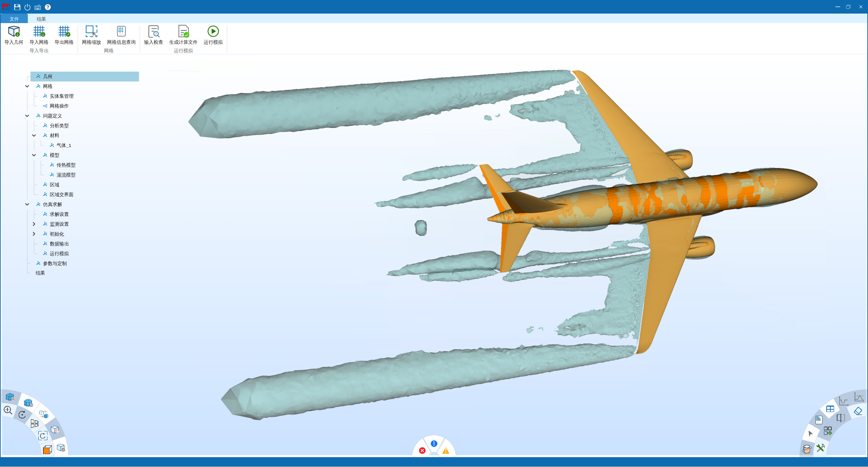Toggle mesh visibility cube with eye icon
Viewport: 868px width, 467px height.
pyautogui.click(x=28, y=403)
